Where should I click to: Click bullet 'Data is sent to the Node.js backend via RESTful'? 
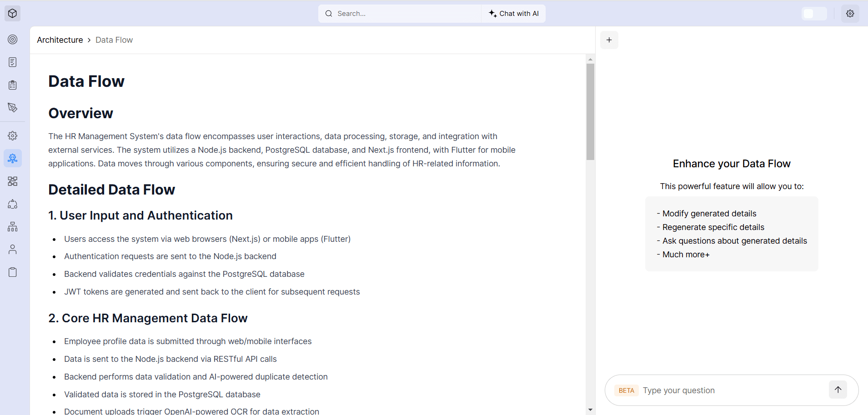(171, 359)
